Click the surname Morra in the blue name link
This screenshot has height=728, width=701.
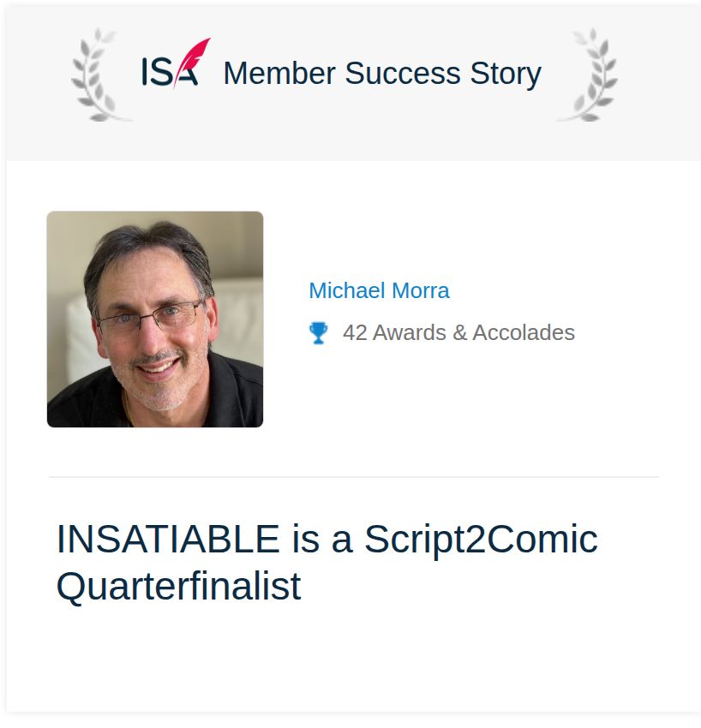421,291
